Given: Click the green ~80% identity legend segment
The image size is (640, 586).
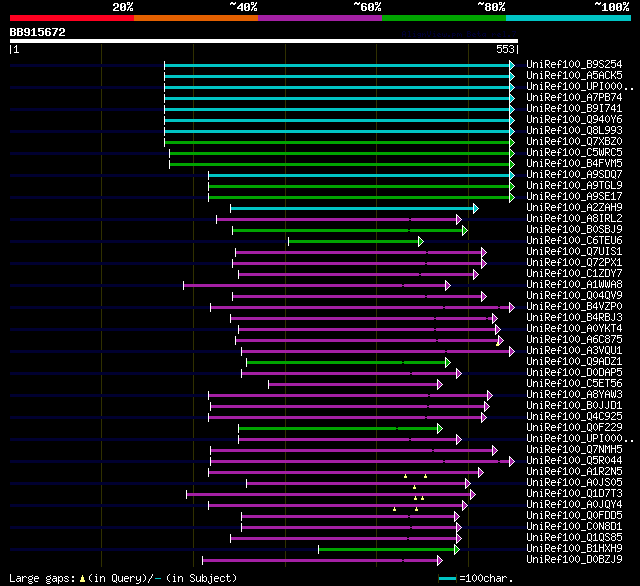Looking at the screenshot, I should [444, 18].
